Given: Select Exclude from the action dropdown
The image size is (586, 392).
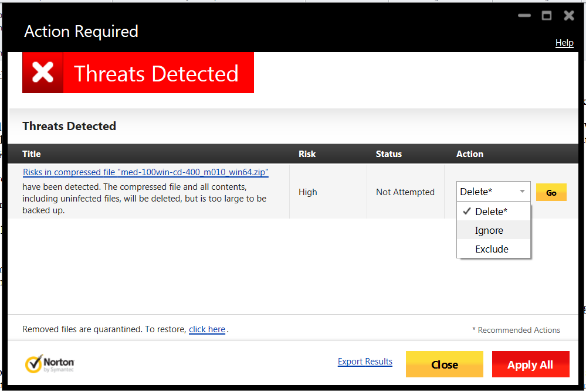Looking at the screenshot, I should (492, 248).
